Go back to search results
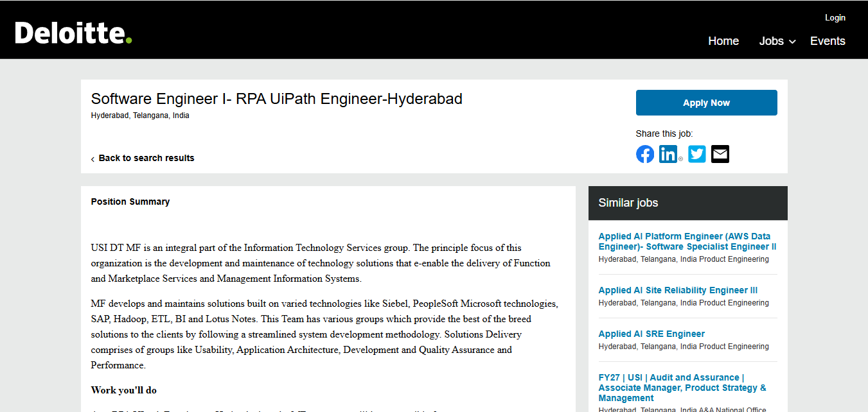 tap(146, 158)
